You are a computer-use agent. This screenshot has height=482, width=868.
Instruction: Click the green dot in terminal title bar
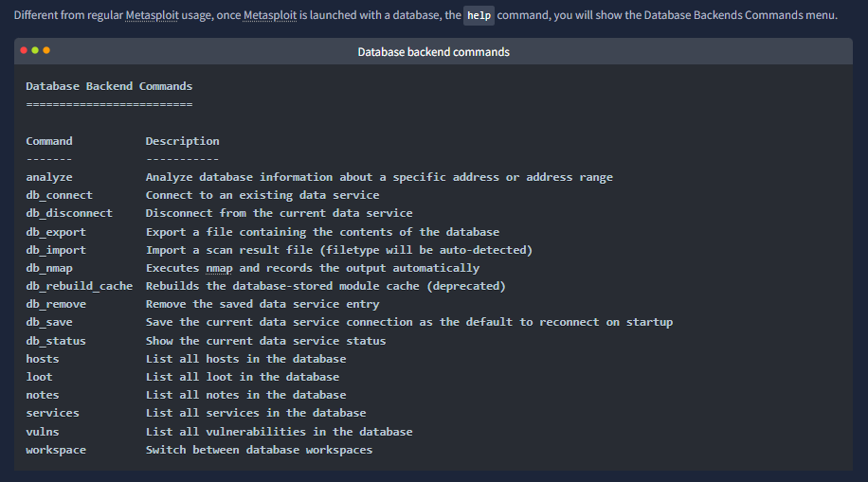(35, 50)
